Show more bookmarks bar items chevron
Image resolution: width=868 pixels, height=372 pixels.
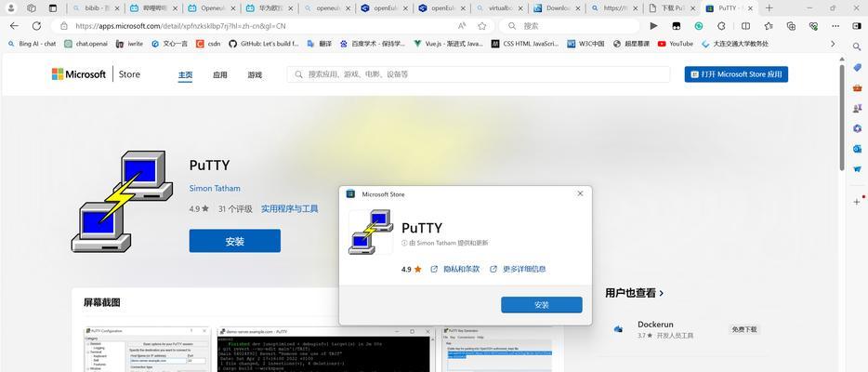pos(833,44)
